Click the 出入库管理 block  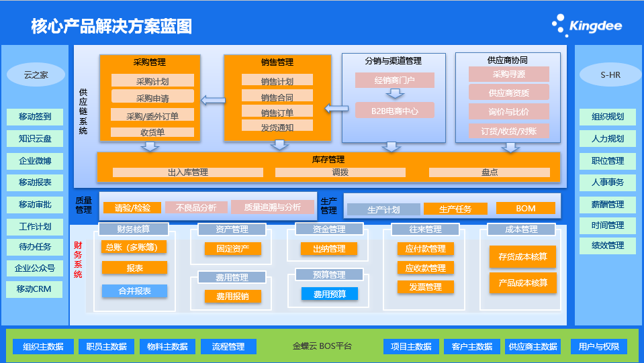coord(187,172)
